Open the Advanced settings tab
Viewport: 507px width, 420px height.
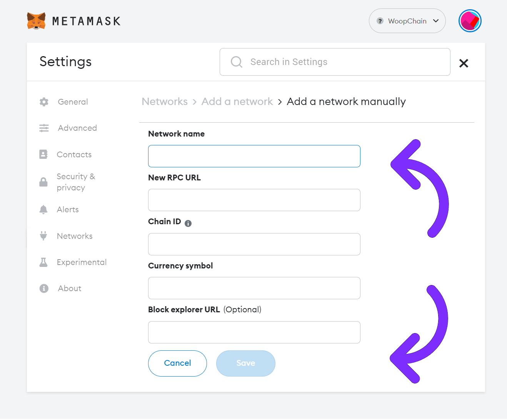click(x=77, y=128)
